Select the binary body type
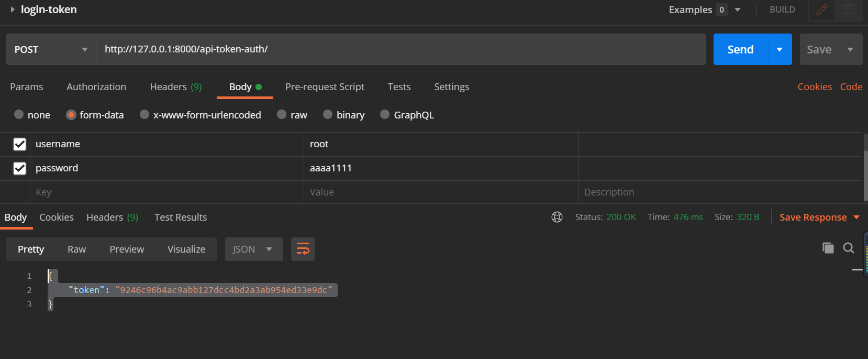 (328, 114)
